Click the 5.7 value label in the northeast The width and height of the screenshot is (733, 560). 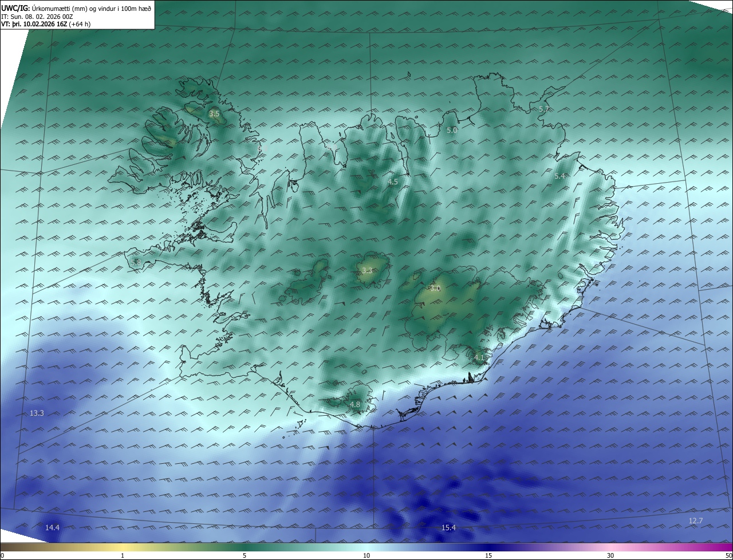(544, 109)
